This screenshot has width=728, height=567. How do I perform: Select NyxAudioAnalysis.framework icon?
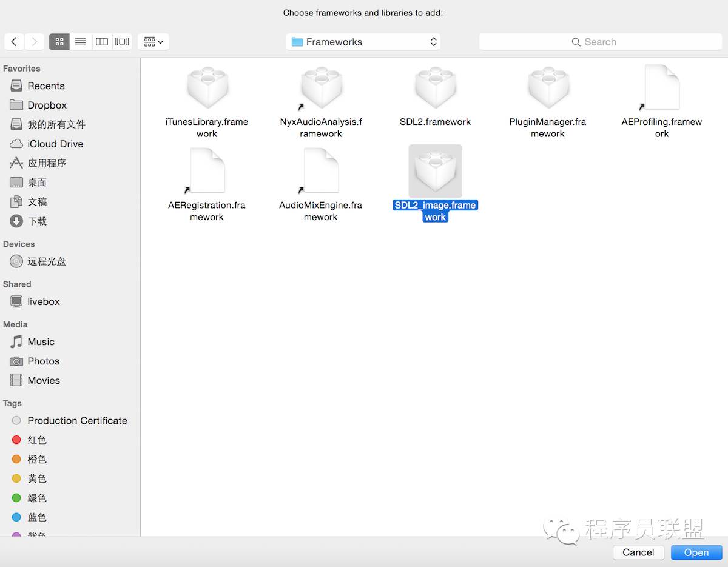(x=321, y=89)
